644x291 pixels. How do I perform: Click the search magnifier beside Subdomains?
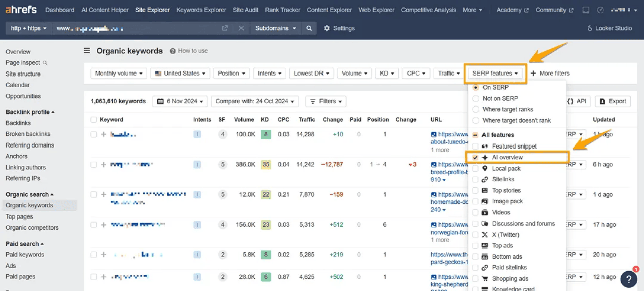309,28
